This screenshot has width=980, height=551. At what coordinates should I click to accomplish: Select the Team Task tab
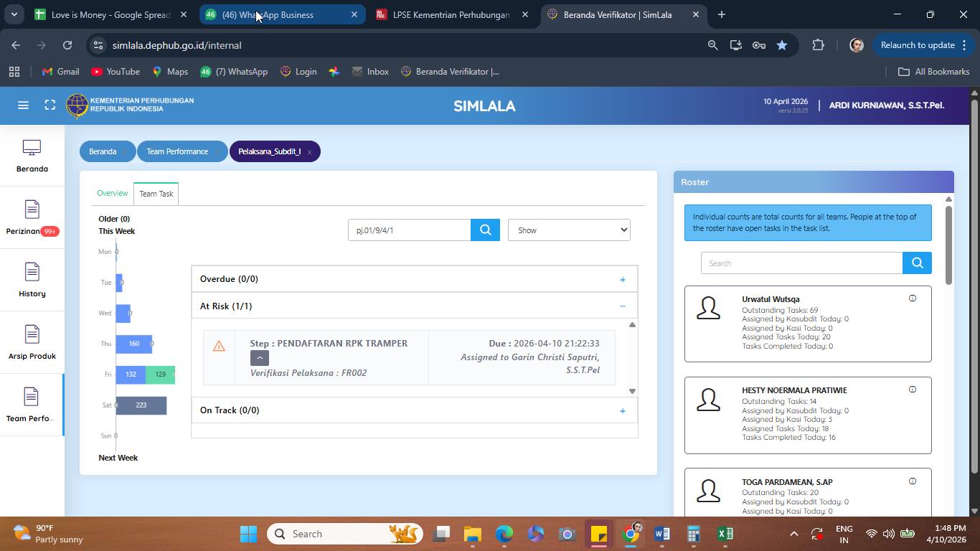click(x=156, y=194)
